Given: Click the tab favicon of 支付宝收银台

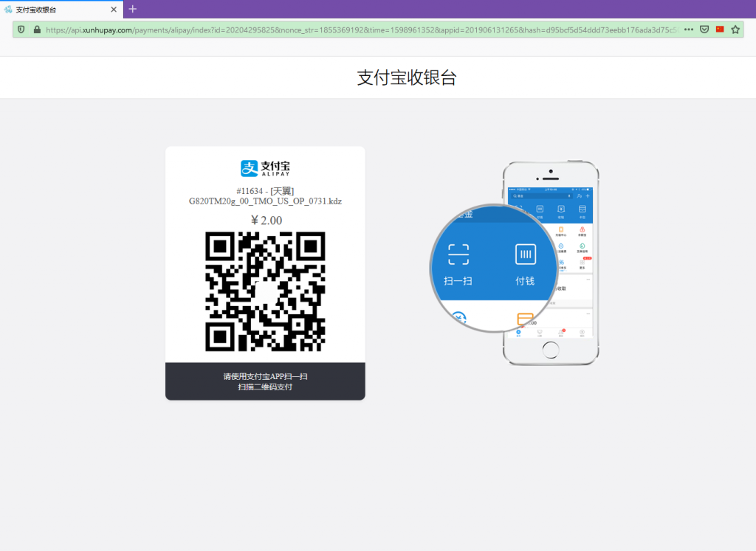Looking at the screenshot, I should pos(8,9).
